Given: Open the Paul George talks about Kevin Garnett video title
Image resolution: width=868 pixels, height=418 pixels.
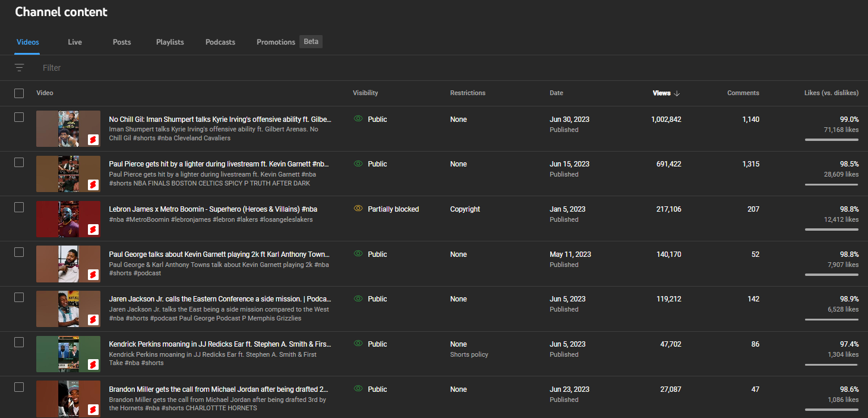Looking at the screenshot, I should [219, 254].
